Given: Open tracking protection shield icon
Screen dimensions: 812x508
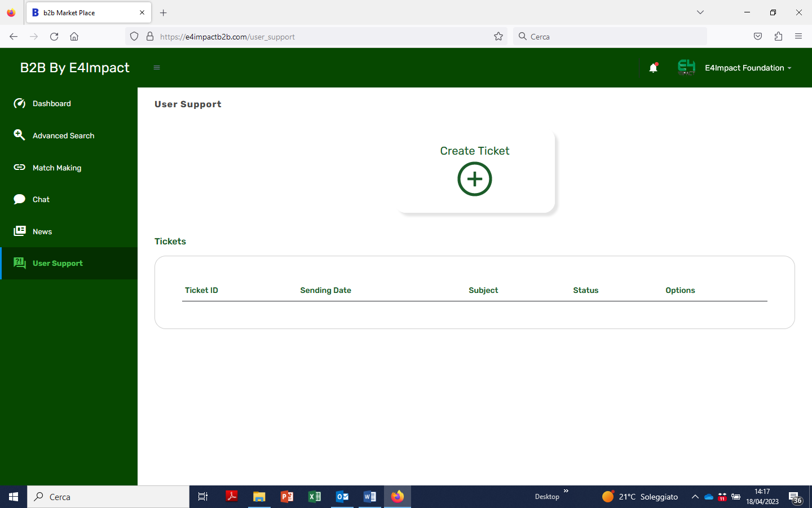Looking at the screenshot, I should (x=134, y=37).
